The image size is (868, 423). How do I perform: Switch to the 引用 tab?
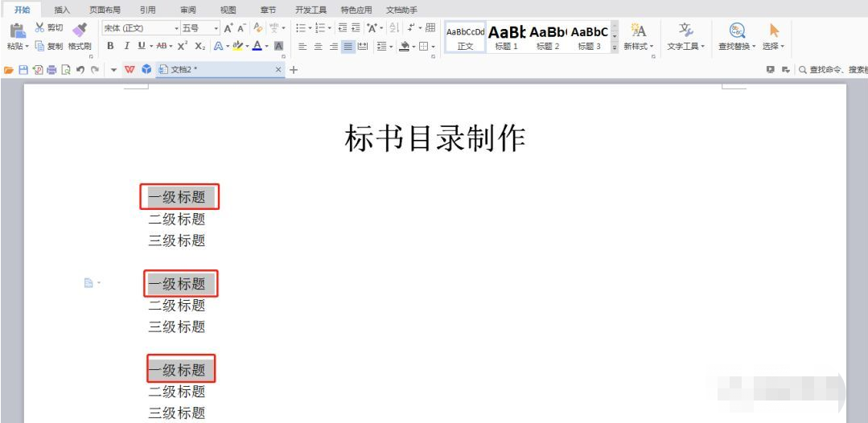tap(147, 10)
